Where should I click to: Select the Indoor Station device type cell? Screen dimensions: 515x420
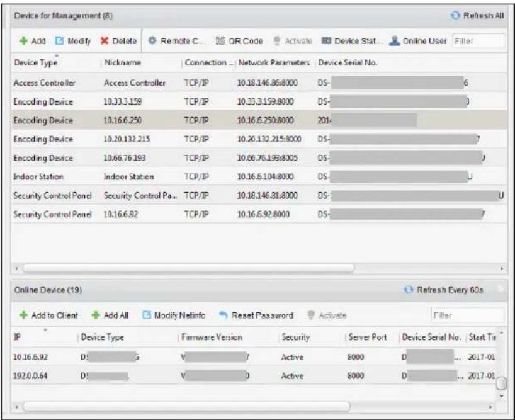click(38, 177)
